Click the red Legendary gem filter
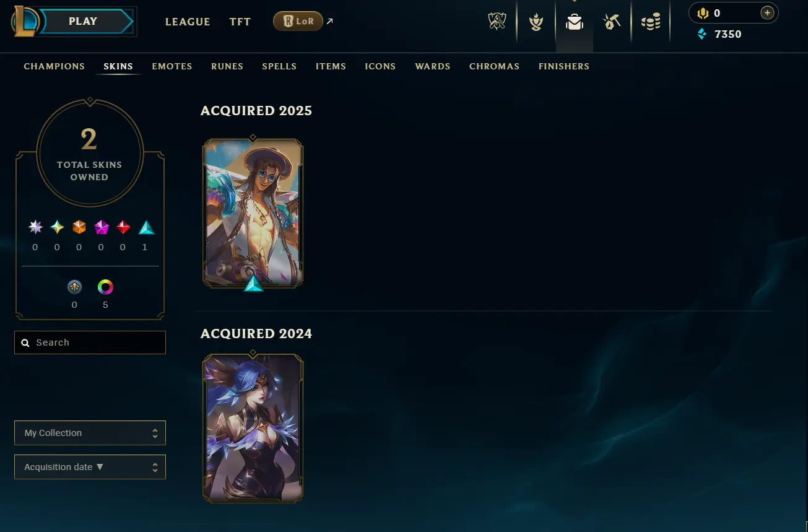This screenshot has height=532, width=808. click(x=124, y=228)
